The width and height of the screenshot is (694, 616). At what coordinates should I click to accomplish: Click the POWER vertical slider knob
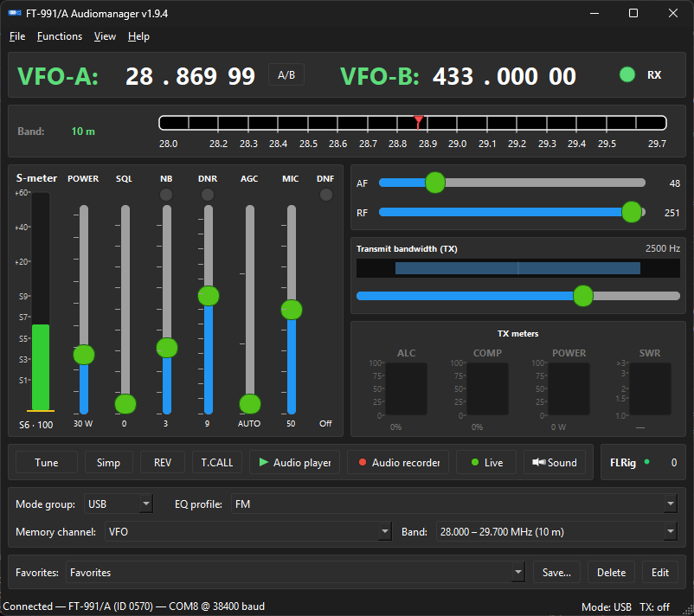point(84,355)
